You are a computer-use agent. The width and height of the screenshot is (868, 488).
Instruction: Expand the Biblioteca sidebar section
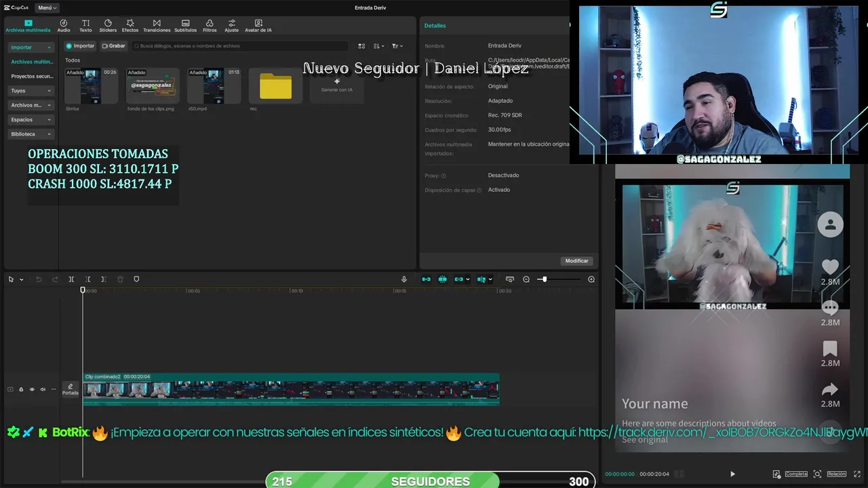(31, 134)
